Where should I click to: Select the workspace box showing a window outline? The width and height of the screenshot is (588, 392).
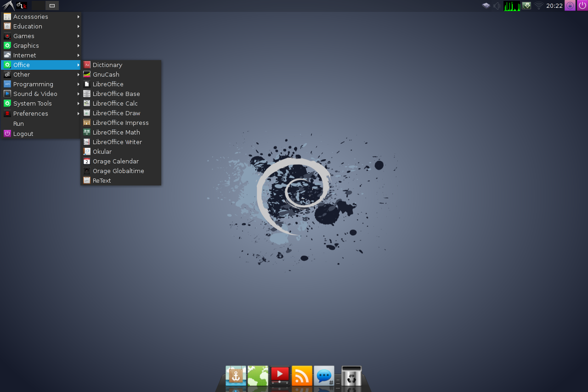[x=52, y=6]
